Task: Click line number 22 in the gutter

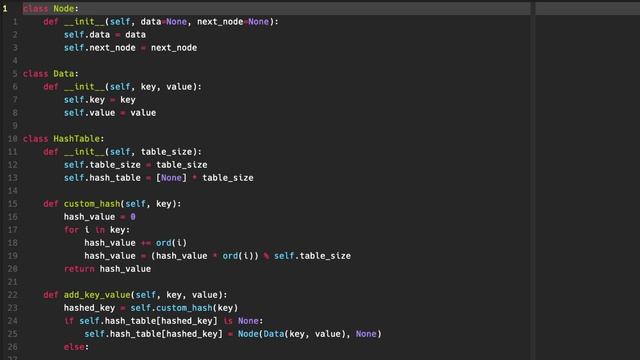Action: [13, 295]
